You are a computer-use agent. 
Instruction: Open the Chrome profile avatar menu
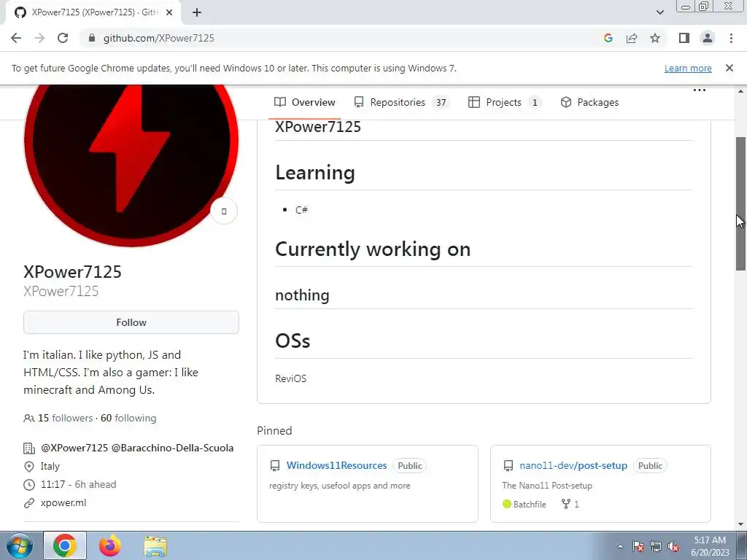(708, 38)
